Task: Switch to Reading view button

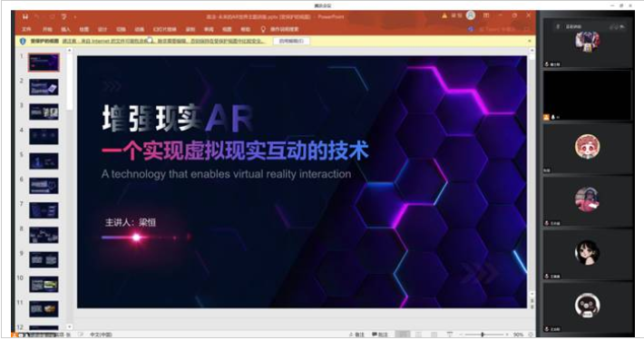Action: coord(434,335)
